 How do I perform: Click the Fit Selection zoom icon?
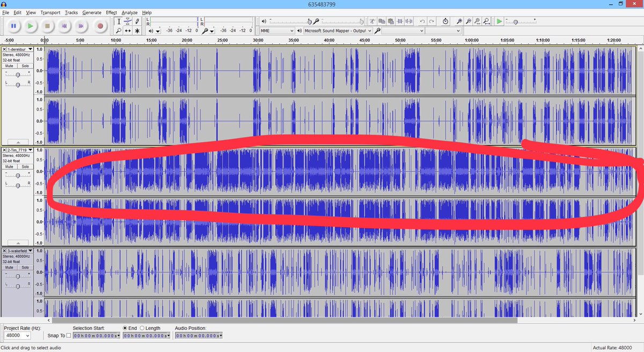(x=477, y=21)
